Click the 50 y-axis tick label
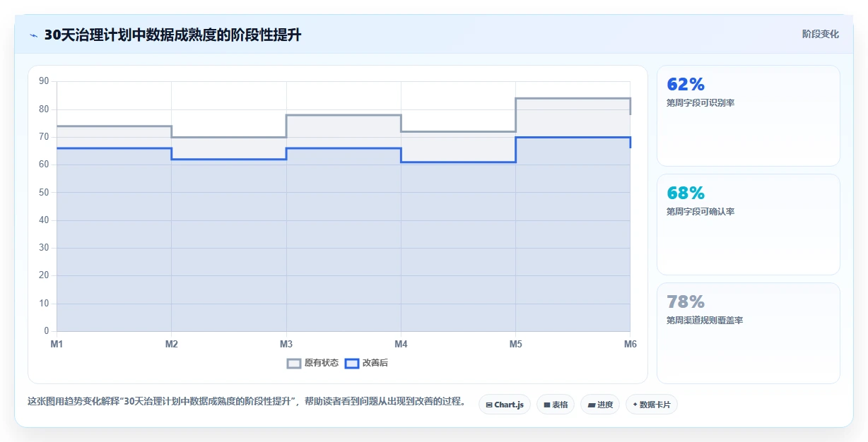 (x=44, y=192)
